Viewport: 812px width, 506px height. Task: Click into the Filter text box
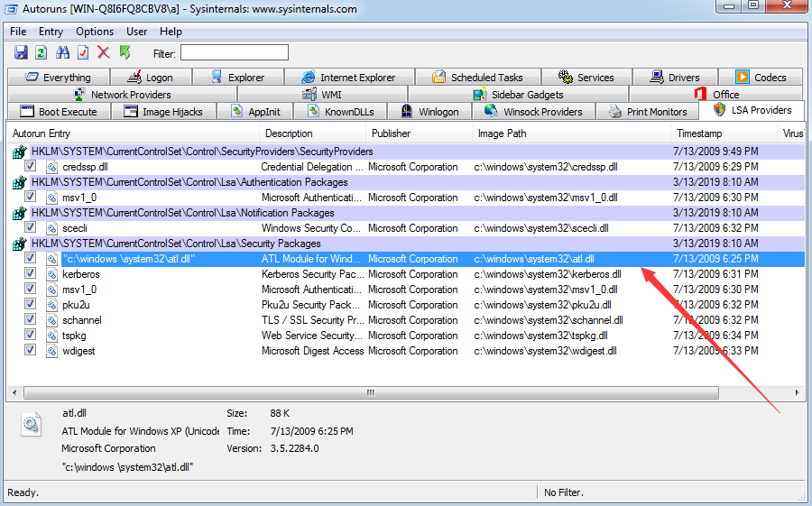tap(235, 53)
